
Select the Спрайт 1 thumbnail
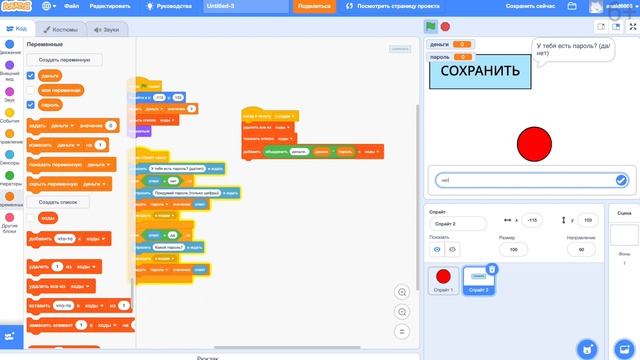pyautogui.click(x=443, y=280)
